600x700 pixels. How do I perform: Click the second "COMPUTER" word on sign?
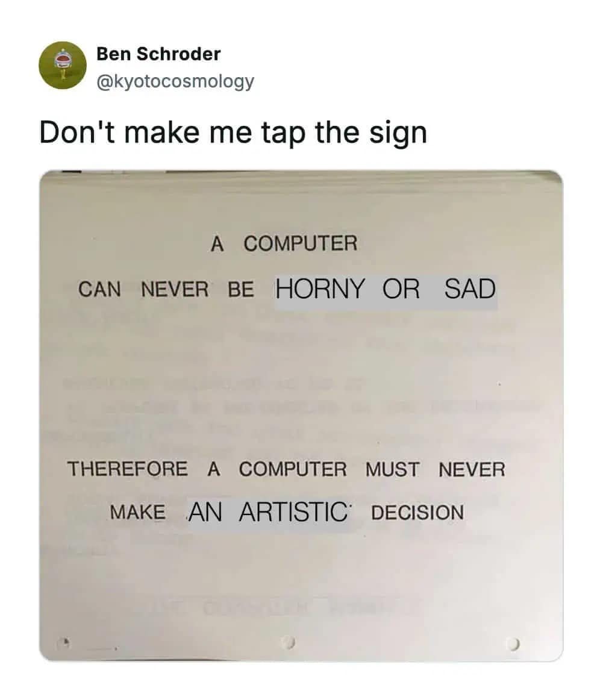[293, 469]
